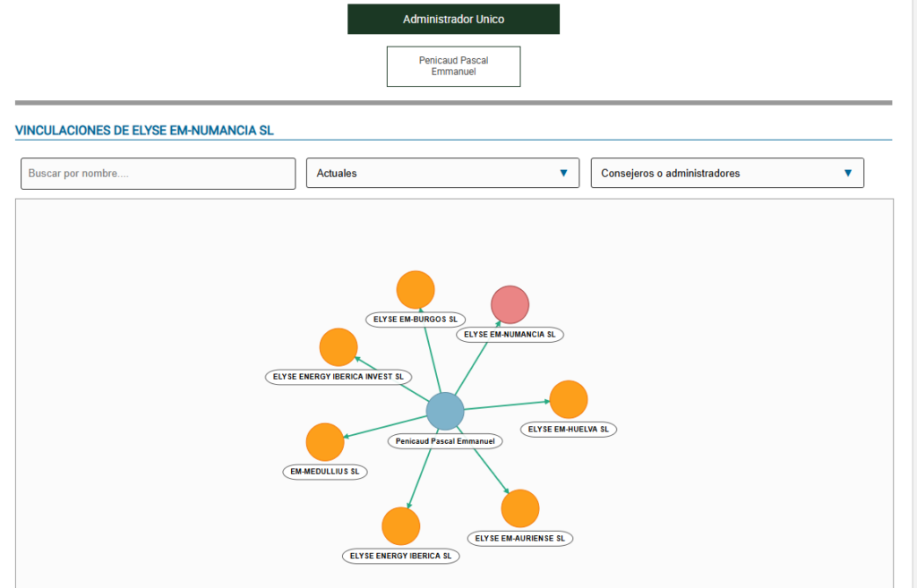Viewport: 917px width, 588px height.
Task: Select the blue Penicaud Pascal Emmanuel node
Action: [445, 412]
